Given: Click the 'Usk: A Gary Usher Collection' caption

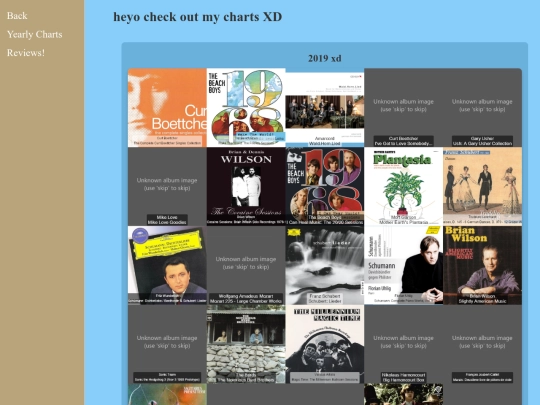Looking at the screenshot, I should point(482,144).
